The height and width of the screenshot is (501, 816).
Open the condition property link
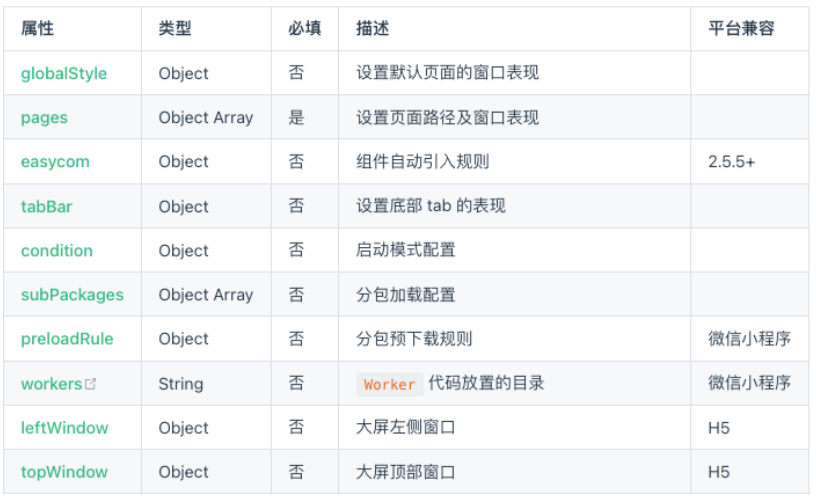[x=56, y=251]
